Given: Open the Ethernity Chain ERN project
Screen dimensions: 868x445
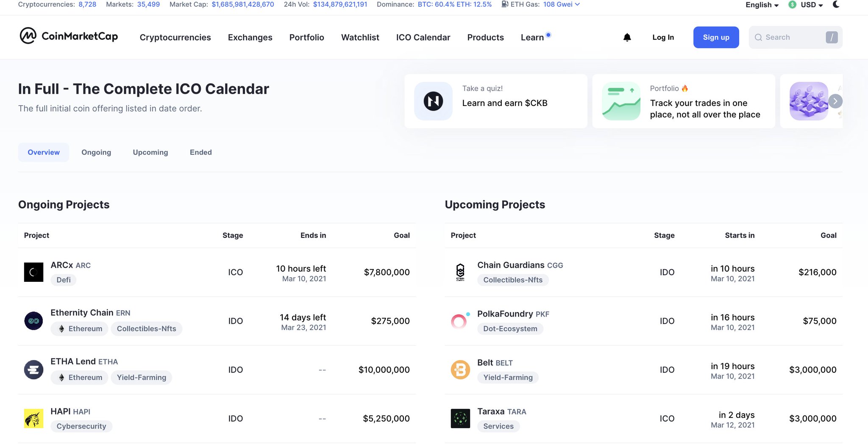Looking at the screenshot, I should pyautogui.click(x=90, y=312).
